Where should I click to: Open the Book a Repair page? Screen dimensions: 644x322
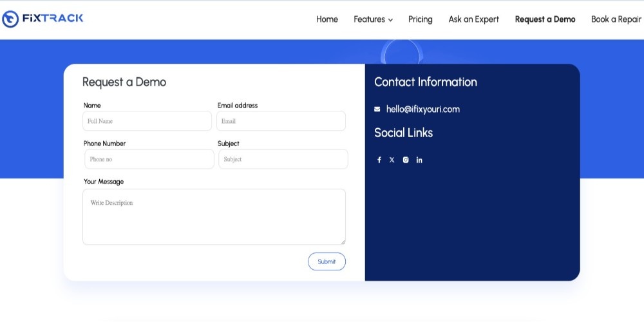pos(616,19)
